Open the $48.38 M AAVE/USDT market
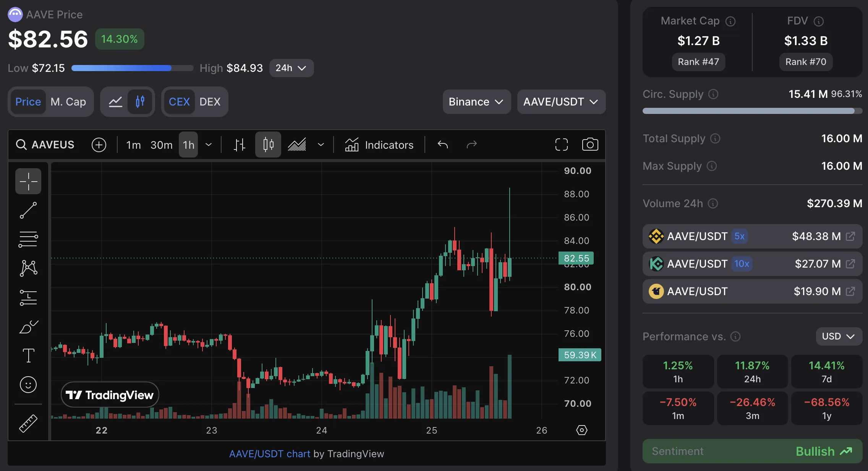The height and width of the screenshot is (471, 868). [753, 236]
